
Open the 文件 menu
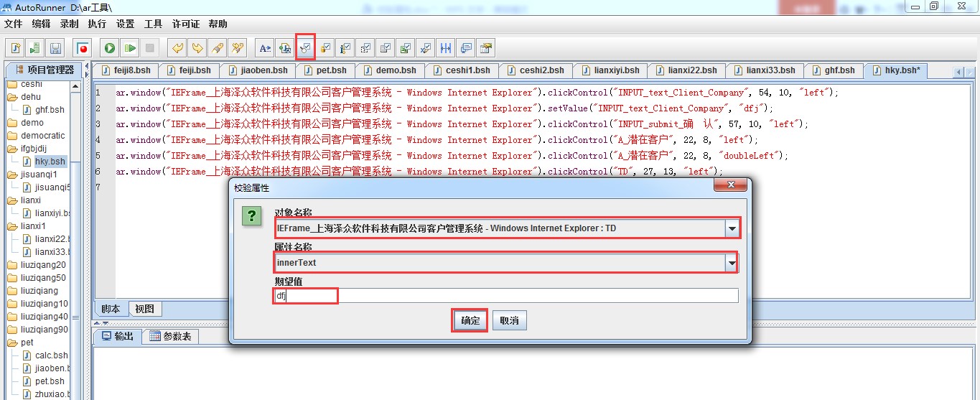[14, 24]
